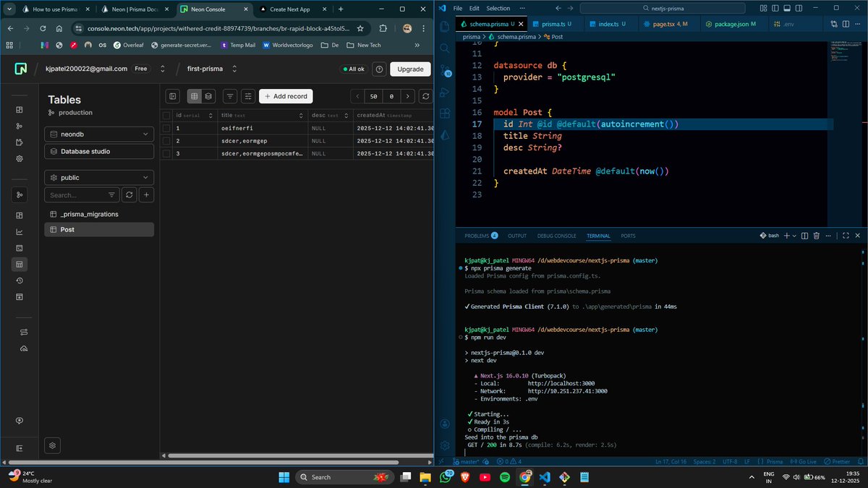Open the new terminal launch profile dropdown

pos(793,236)
